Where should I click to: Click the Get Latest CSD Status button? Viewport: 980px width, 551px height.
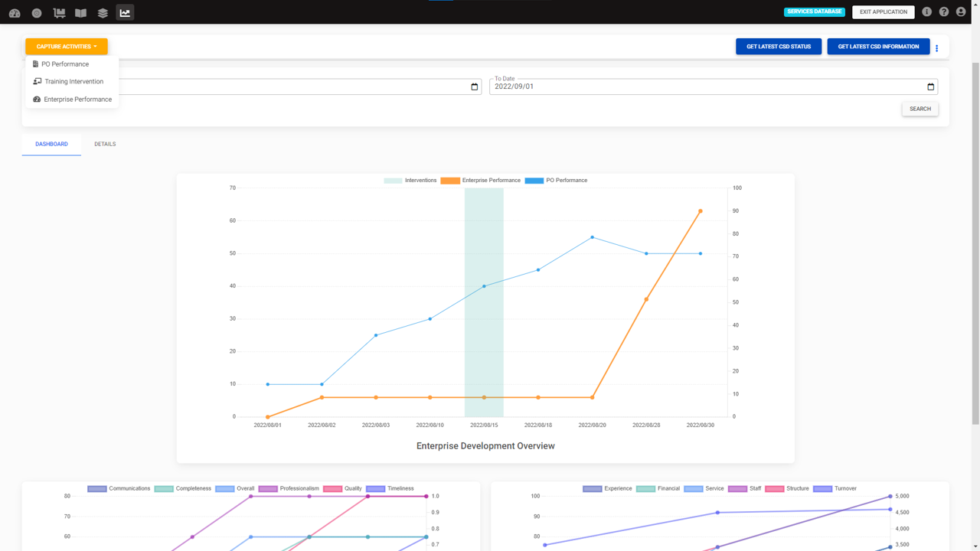778,47
